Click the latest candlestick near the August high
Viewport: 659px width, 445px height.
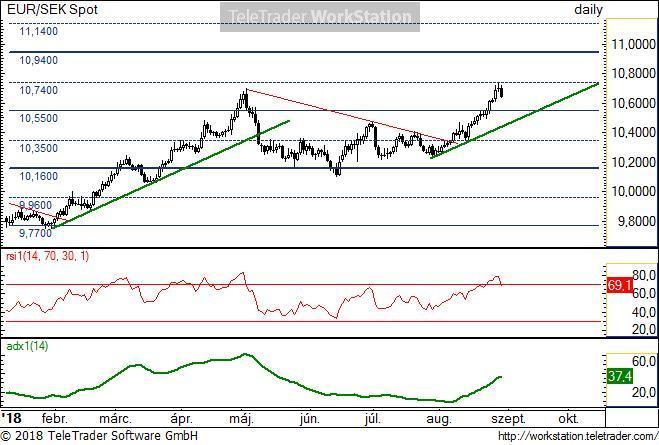502,92
